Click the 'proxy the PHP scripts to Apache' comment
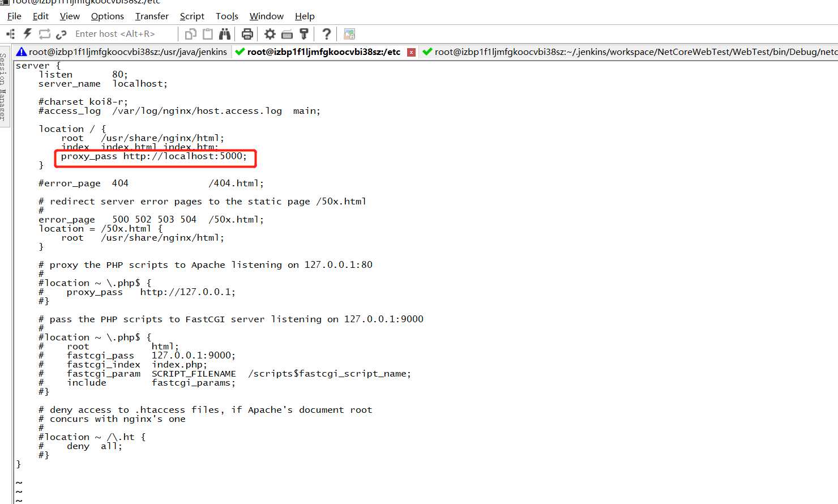 click(x=206, y=265)
